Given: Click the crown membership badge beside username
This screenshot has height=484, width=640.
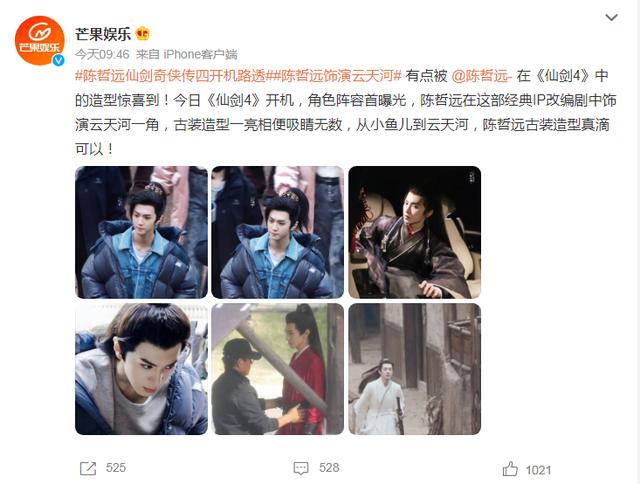Looking at the screenshot, I should (x=142, y=33).
